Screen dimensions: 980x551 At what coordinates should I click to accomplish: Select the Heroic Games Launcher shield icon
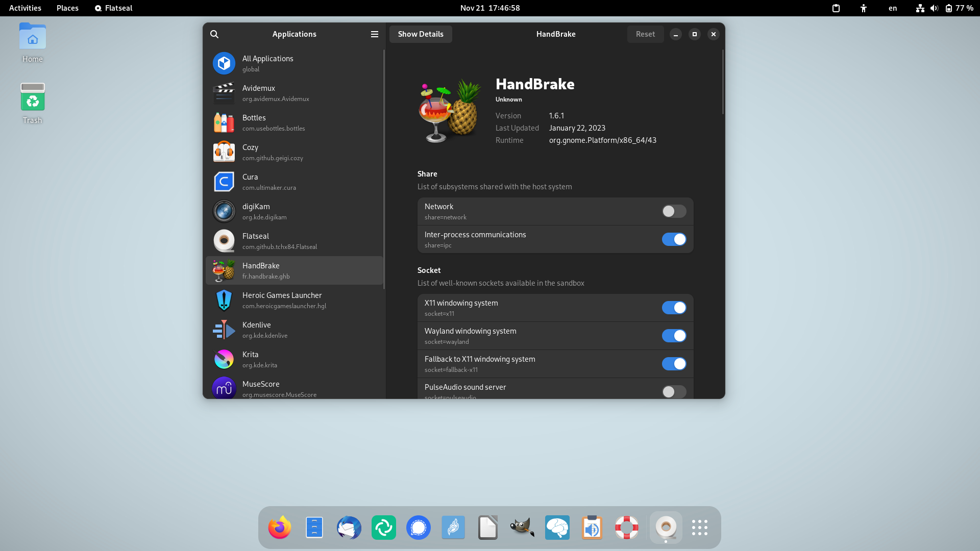pyautogui.click(x=224, y=300)
